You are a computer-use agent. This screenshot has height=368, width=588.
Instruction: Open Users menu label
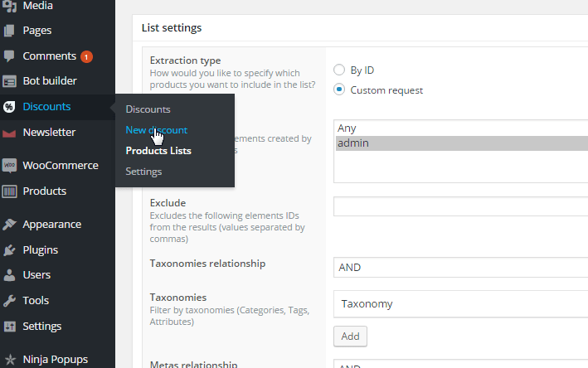(36, 275)
